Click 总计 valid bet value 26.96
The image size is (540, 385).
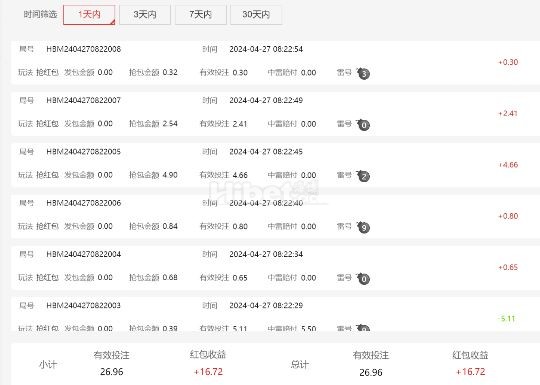pos(371,372)
